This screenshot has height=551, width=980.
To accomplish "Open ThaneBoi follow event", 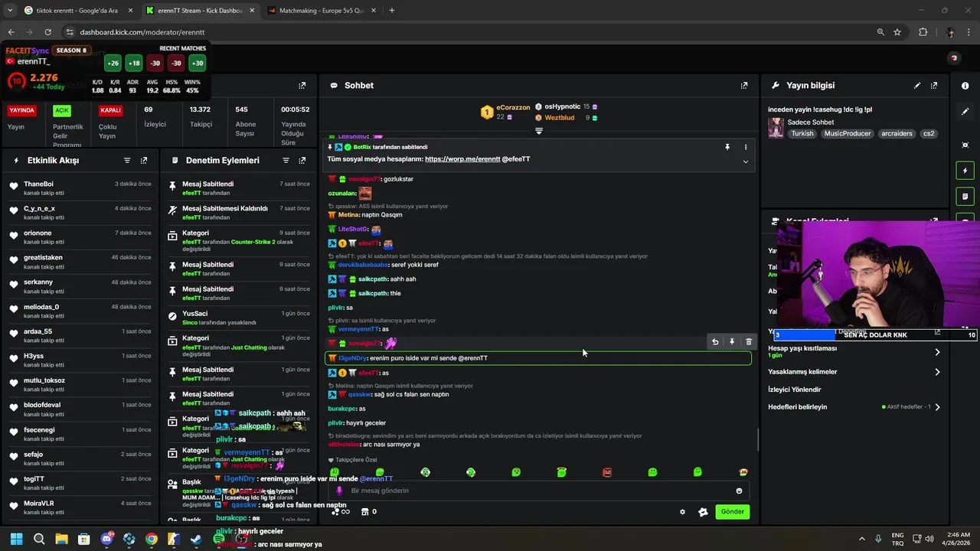I will point(80,188).
